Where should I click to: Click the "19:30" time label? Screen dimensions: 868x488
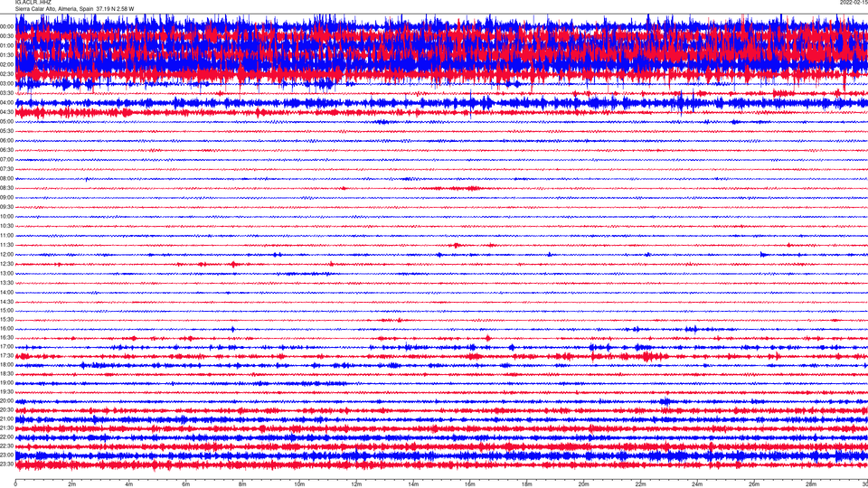click(6, 391)
